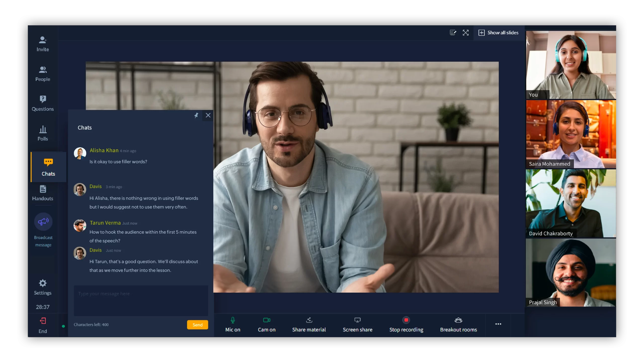The height and width of the screenshot is (362, 644).
Task: Toggle Mic on/off
Action: pos(233,324)
